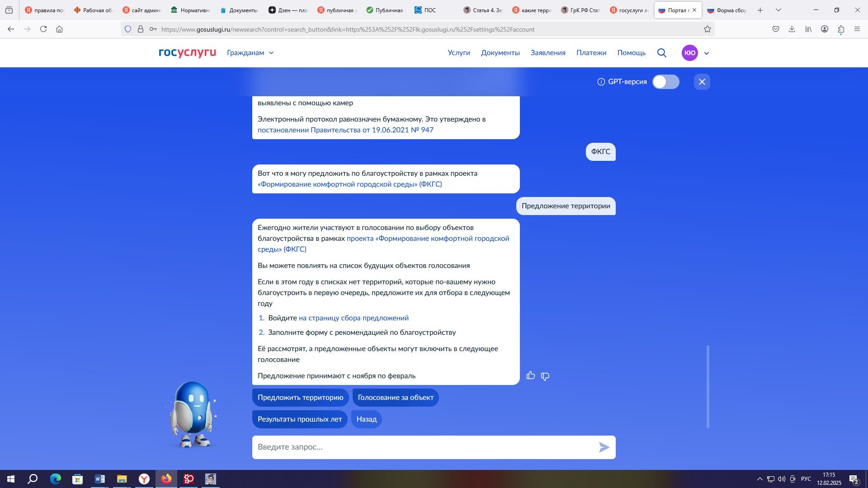Switch to the Форма сбор browser tab
Image resolution: width=868 pixels, height=488 pixels.
tap(727, 10)
